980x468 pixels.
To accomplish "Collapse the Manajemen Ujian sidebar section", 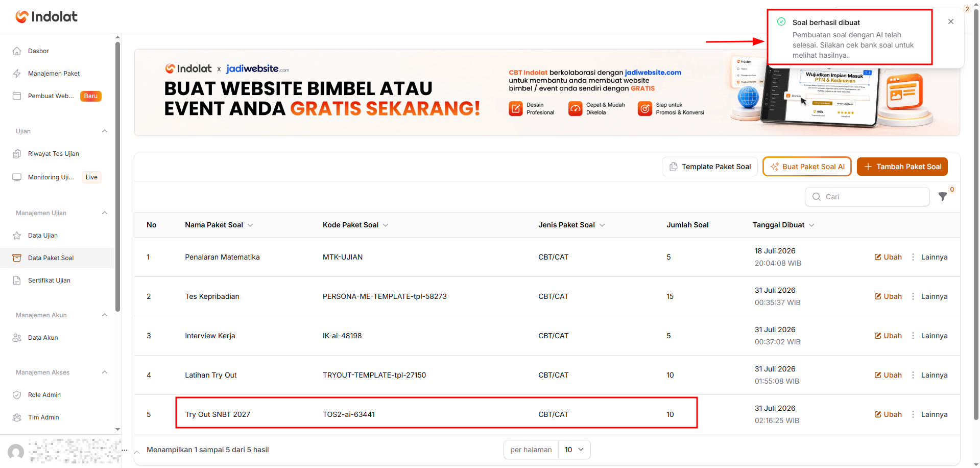I will [x=105, y=213].
